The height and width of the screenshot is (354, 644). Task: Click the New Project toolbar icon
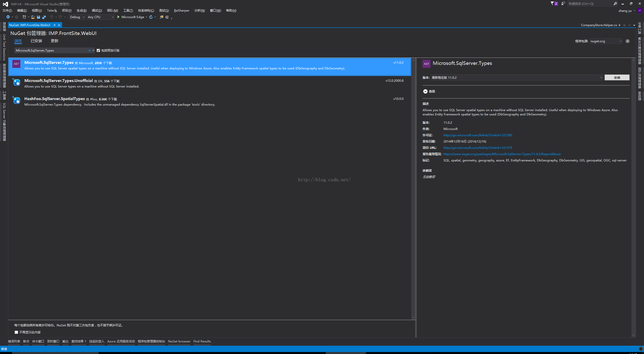click(x=24, y=17)
